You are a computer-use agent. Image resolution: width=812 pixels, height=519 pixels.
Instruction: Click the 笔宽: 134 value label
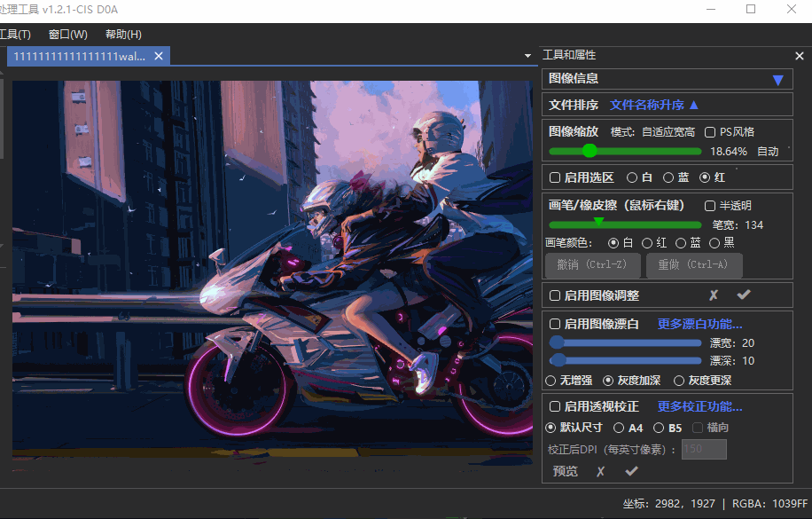tap(738, 225)
